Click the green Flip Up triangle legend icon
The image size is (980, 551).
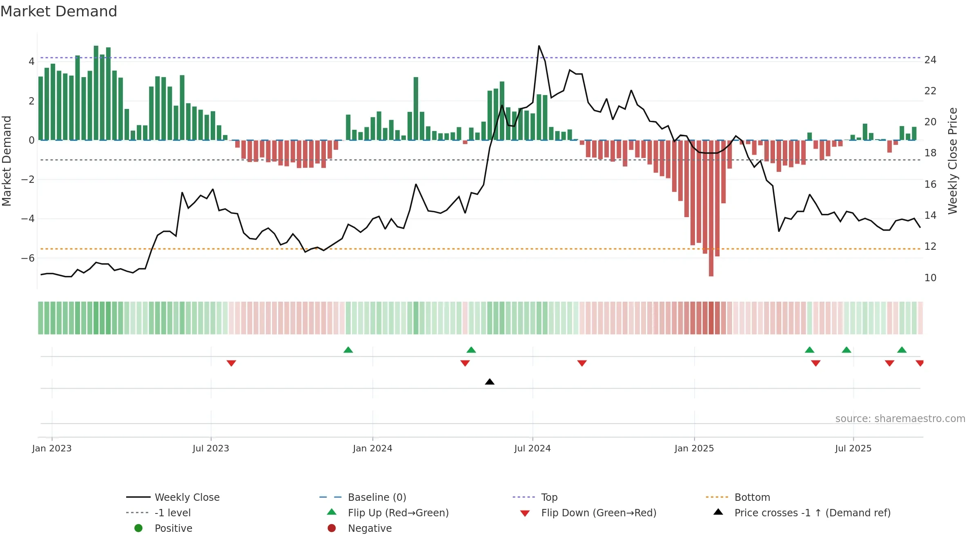(x=332, y=512)
